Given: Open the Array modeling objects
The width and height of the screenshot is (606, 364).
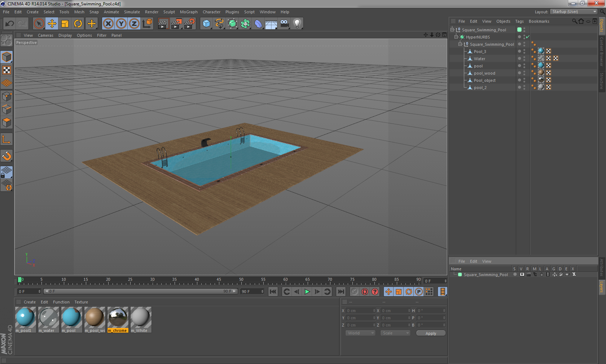Looking at the screenshot, I should tap(246, 24).
